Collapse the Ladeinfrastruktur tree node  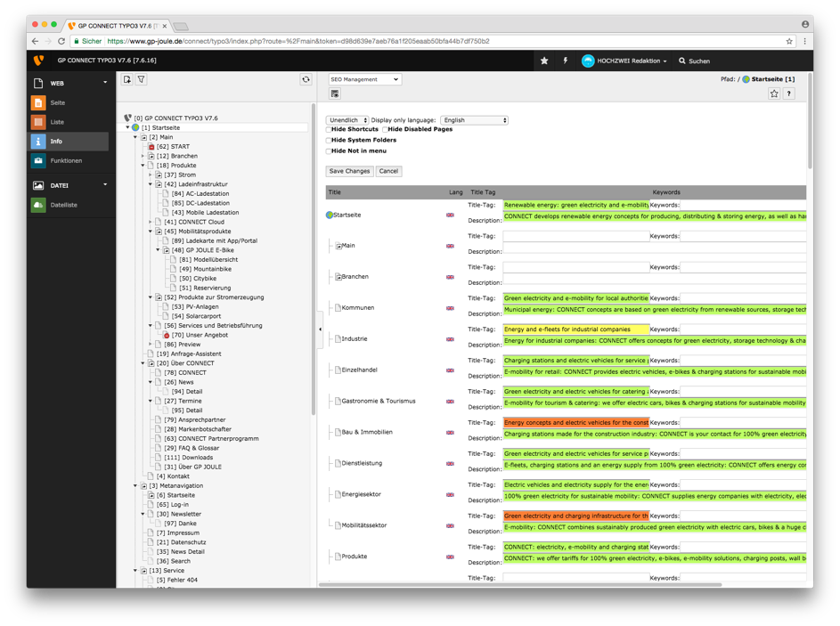click(x=151, y=184)
